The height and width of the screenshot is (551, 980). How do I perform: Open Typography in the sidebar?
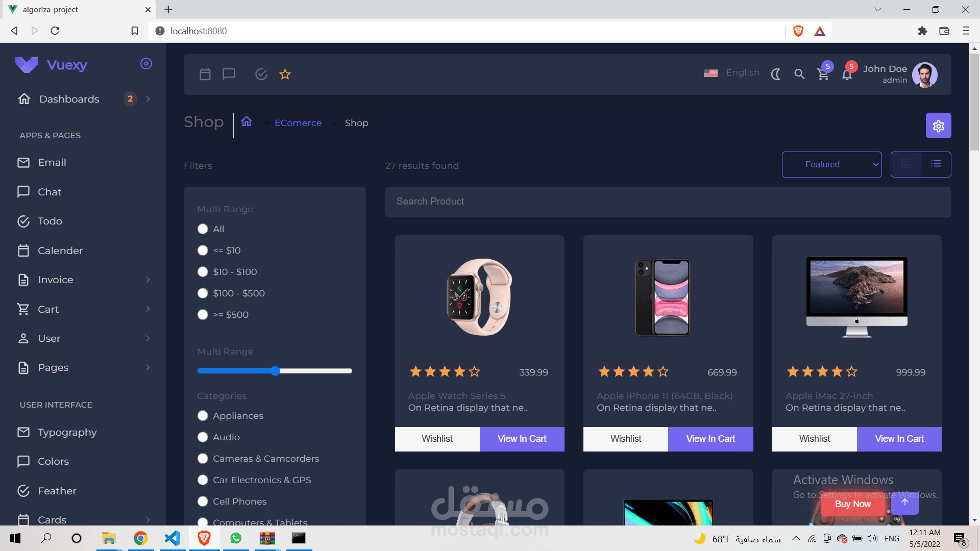[67, 432]
